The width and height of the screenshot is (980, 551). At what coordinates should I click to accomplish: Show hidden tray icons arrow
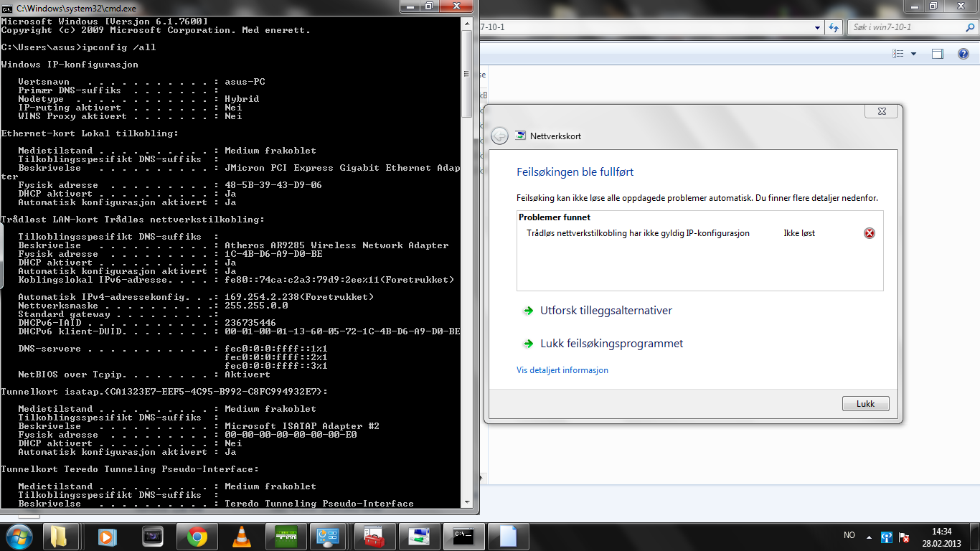pyautogui.click(x=870, y=537)
